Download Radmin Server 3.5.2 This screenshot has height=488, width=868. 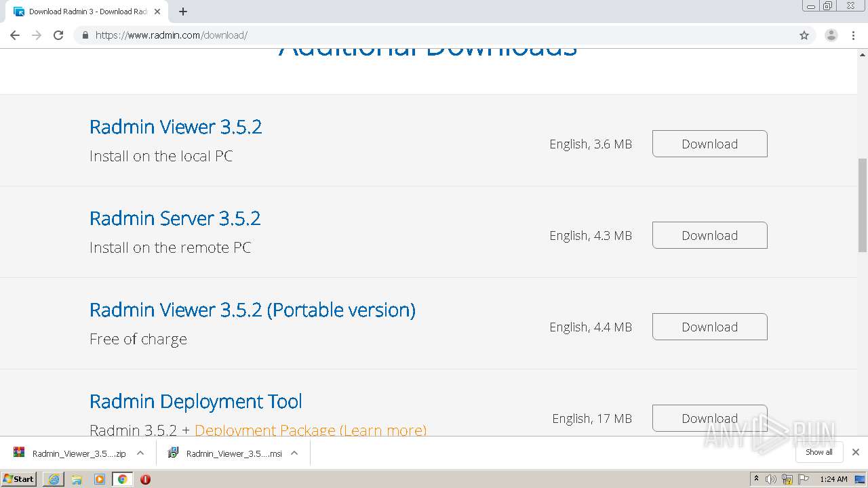[x=709, y=235]
